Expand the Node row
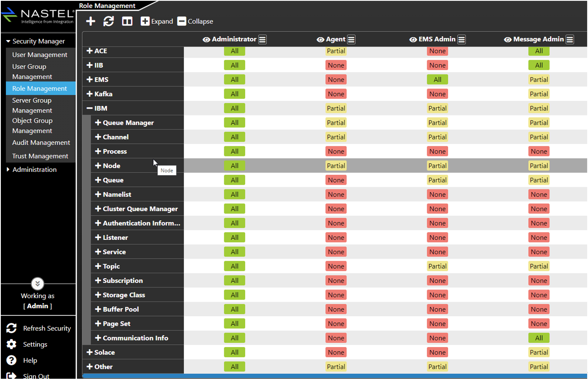588x380 pixels. click(98, 166)
